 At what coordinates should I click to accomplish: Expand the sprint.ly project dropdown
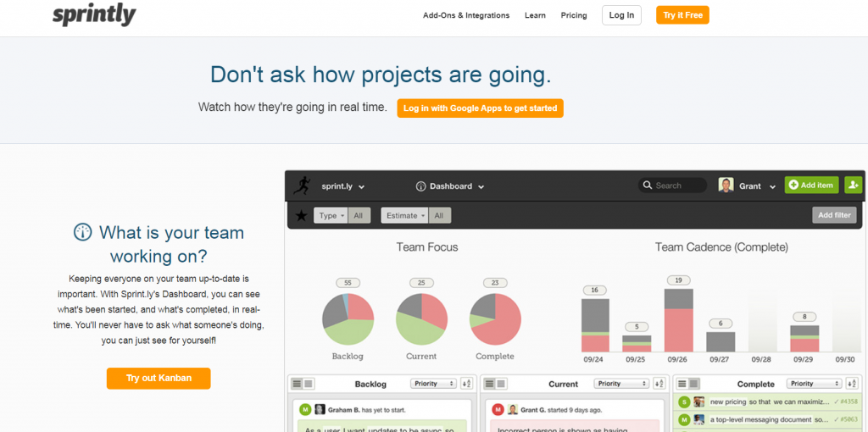[342, 186]
